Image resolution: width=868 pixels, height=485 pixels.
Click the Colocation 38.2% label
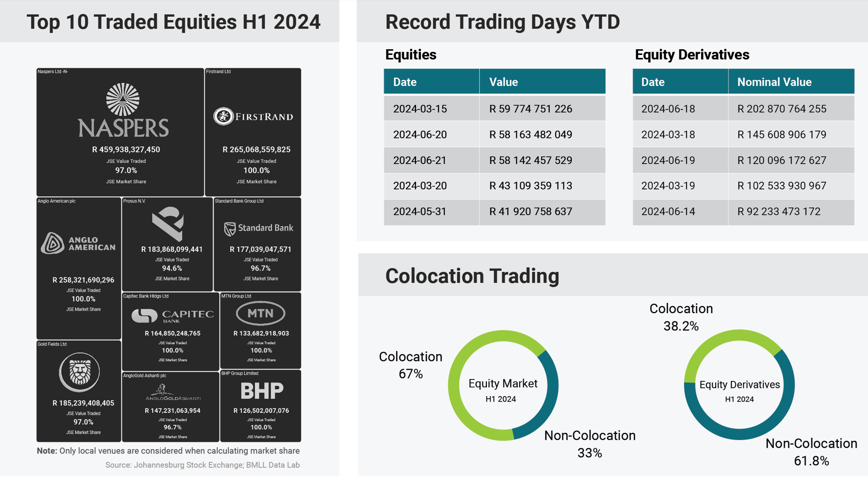[681, 317]
